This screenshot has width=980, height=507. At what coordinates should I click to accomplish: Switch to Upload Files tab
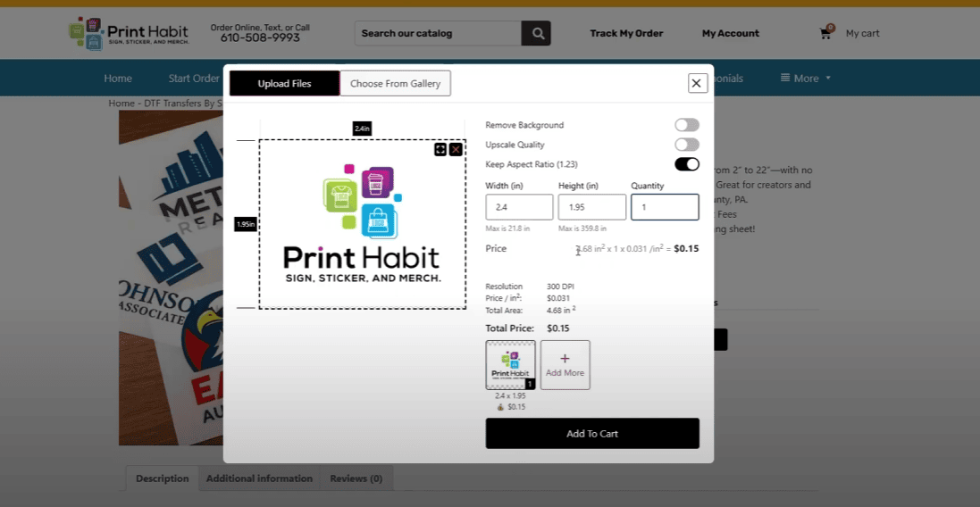click(284, 83)
